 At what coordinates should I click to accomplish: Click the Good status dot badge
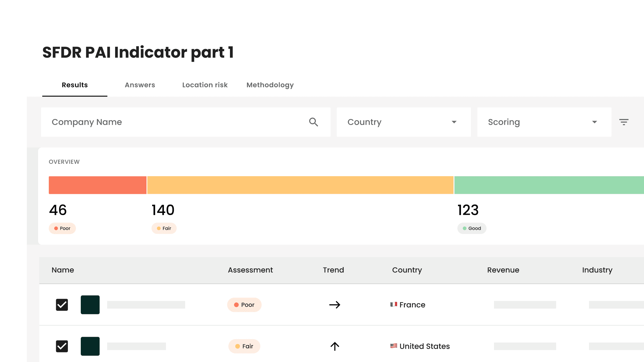coord(471,228)
